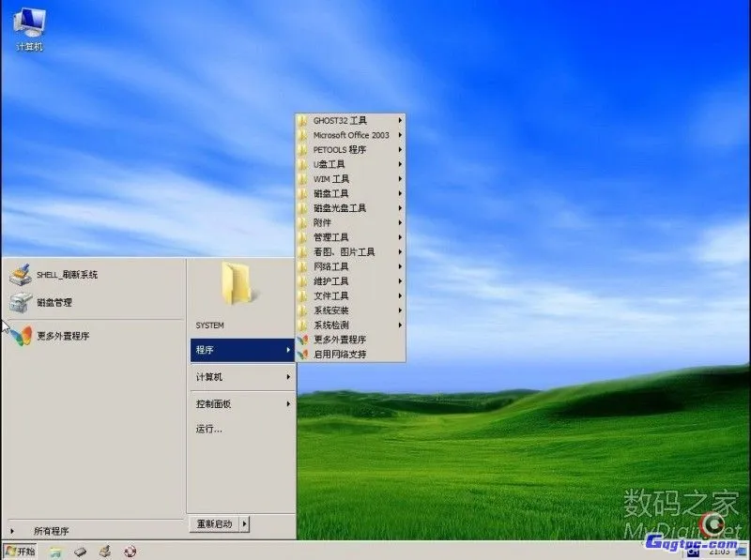Expand the arrow beside 重新启动

click(246, 523)
